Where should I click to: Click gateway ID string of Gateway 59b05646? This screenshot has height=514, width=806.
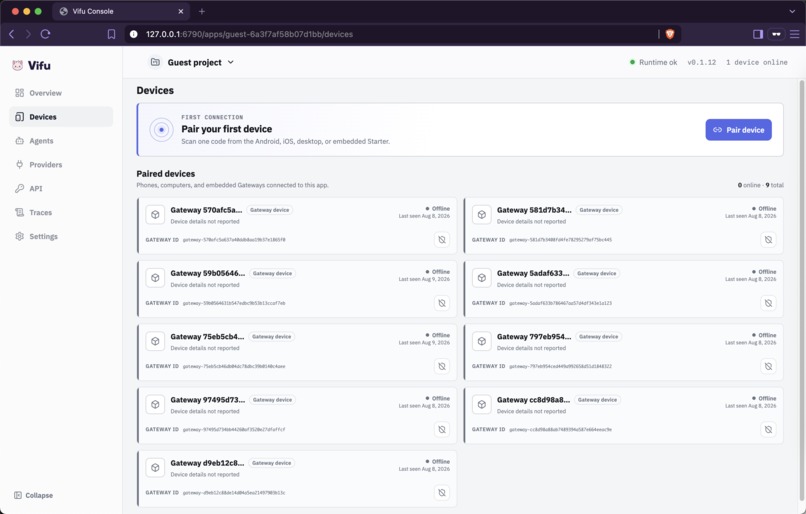tap(234, 303)
